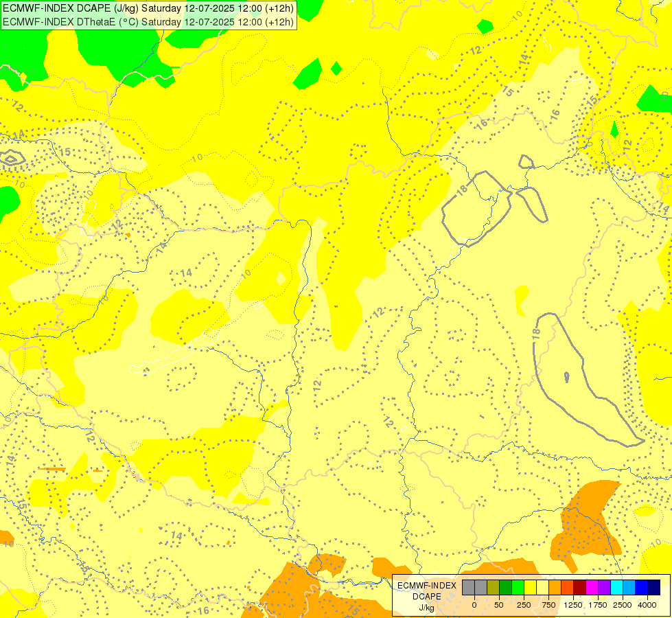Choose the dark red legend swatch
The image size is (672, 618).
click(580, 587)
